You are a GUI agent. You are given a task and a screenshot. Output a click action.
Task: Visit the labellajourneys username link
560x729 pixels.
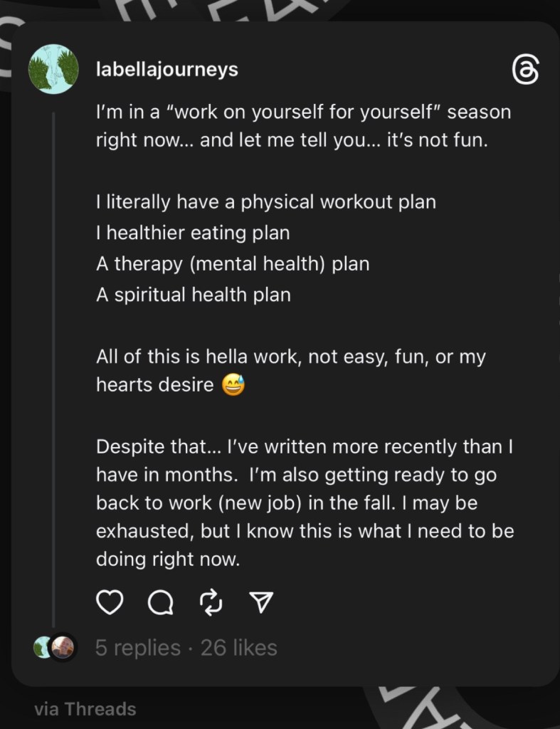(x=167, y=70)
